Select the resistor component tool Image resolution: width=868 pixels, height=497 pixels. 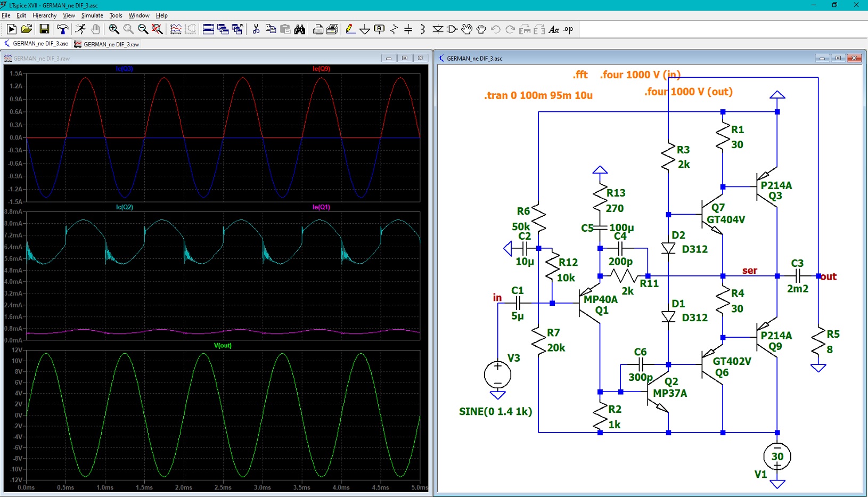tap(394, 29)
